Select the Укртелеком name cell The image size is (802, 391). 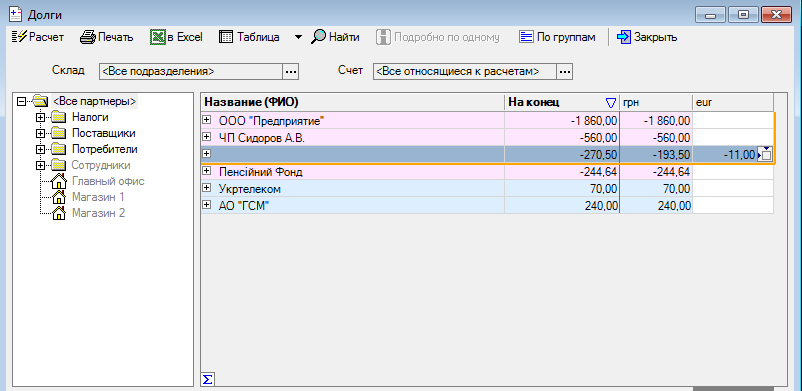pos(353,189)
